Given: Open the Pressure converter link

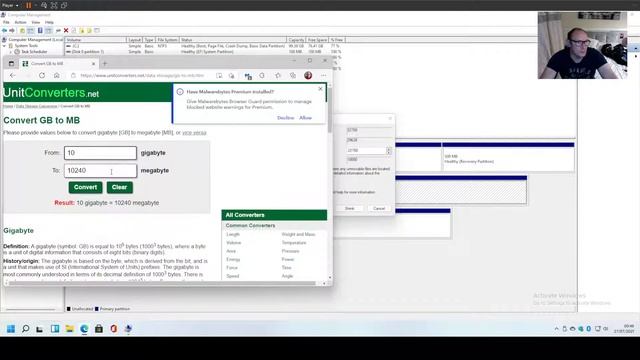Looking at the screenshot, I should pos(291,251).
